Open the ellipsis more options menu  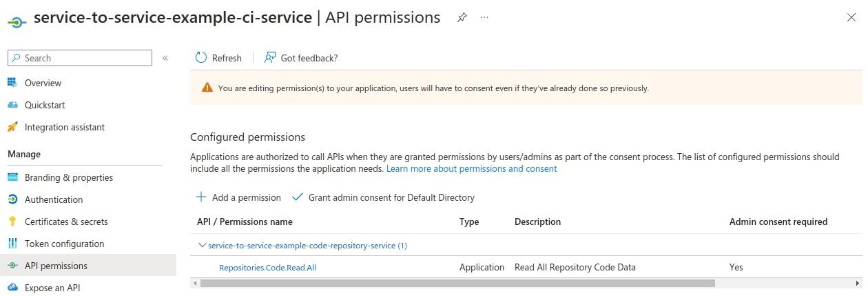coord(484,18)
